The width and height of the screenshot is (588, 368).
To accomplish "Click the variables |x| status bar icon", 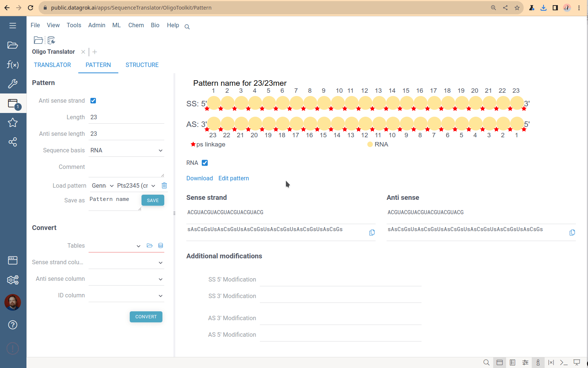I will pyautogui.click(x=551, y=362).
